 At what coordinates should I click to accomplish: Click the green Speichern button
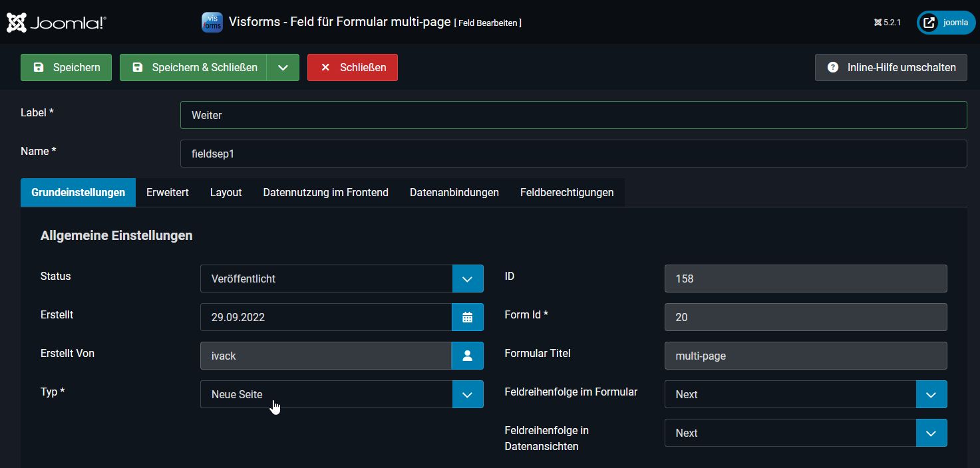click(66, 67)
